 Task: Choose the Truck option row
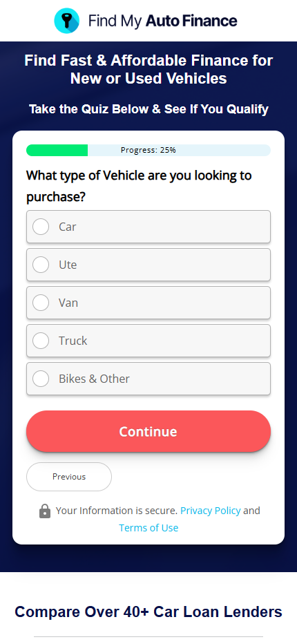click(148, 341)
